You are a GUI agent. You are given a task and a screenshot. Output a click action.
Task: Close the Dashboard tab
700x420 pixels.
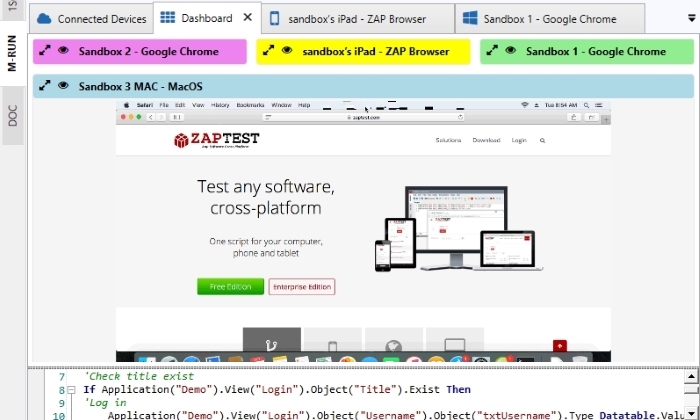click(x=247, y=17)
